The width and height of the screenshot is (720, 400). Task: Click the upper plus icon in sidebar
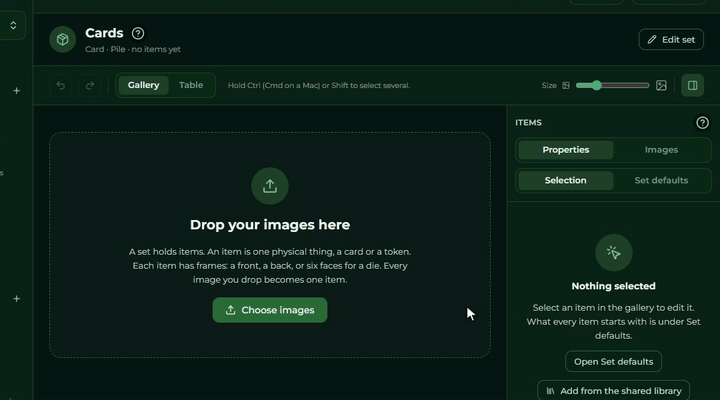(x=17, y=91)
